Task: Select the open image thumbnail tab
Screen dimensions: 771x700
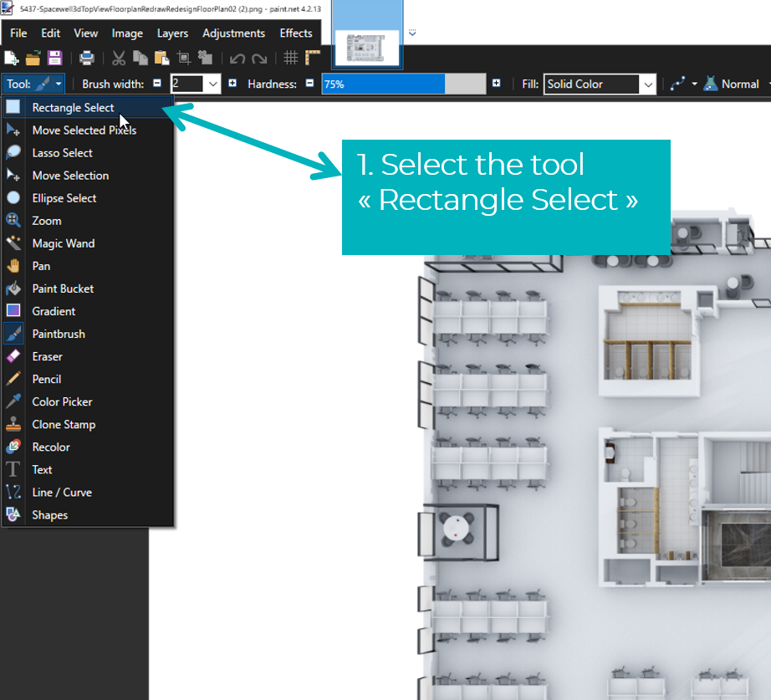Action: pyautogui.click(x=367, y=34)
